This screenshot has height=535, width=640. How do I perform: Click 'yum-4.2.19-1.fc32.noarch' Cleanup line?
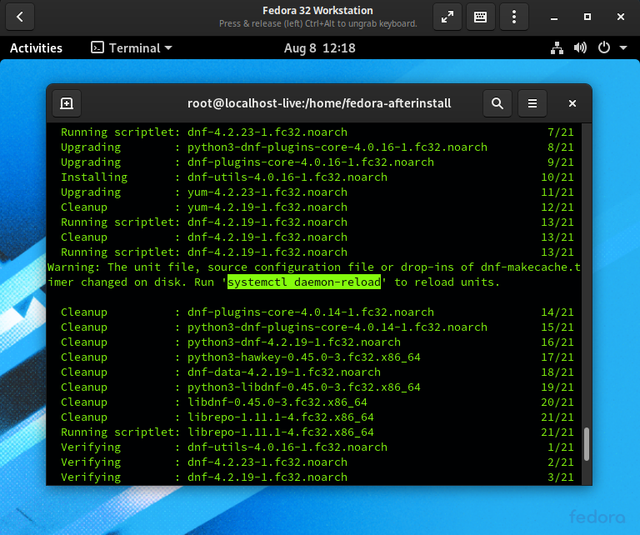pos(267,207)
